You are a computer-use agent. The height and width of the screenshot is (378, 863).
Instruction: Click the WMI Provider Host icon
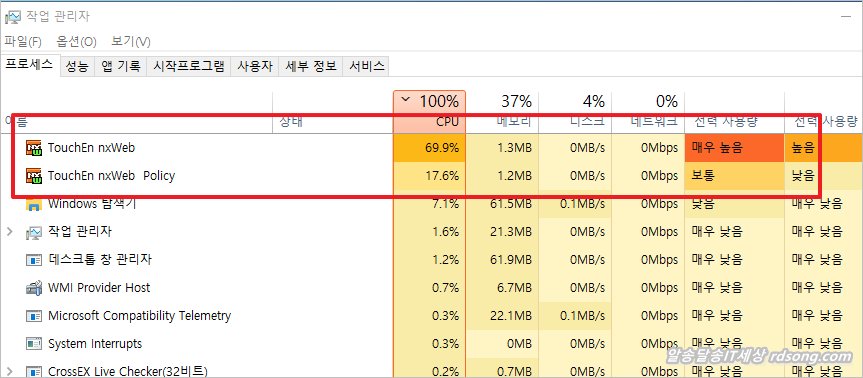click(x=34, y=288)
